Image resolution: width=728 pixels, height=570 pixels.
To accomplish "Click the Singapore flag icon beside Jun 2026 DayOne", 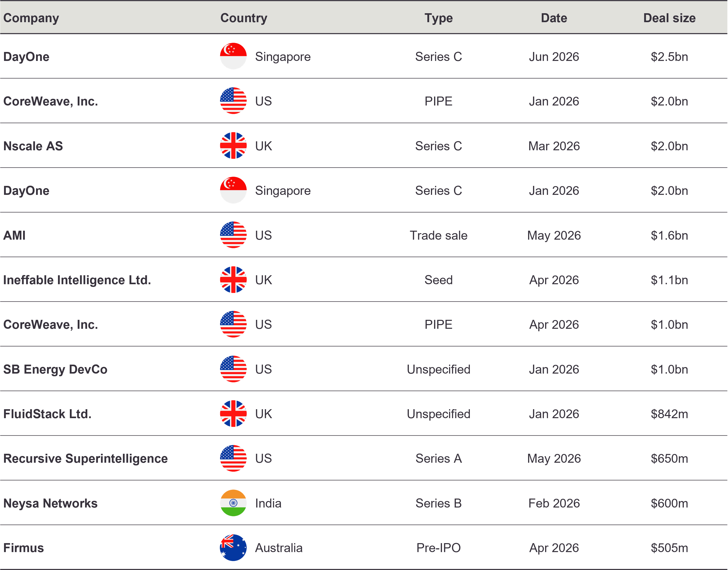I will pos(233,56).
